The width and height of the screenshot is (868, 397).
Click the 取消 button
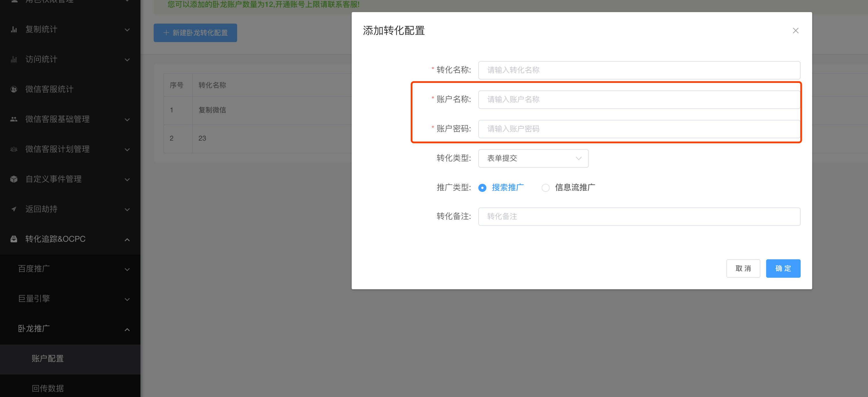pyautogui.click(x=743, y=269)
